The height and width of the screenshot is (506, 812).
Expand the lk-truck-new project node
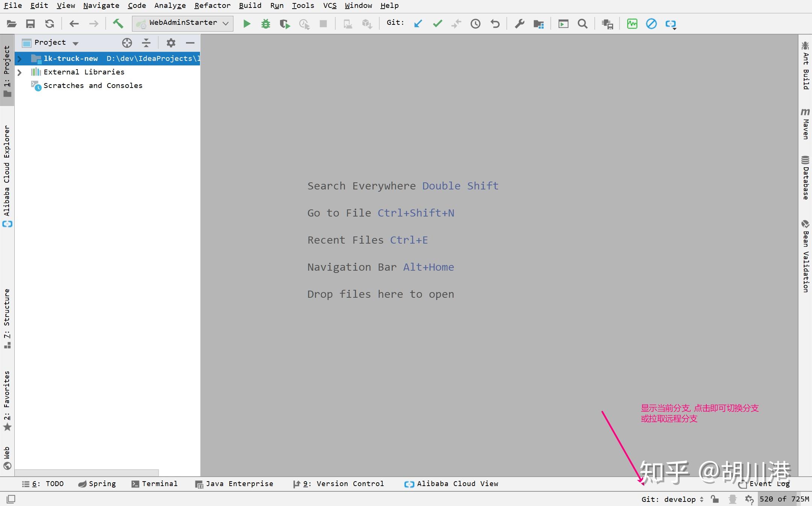coord(20,59)
